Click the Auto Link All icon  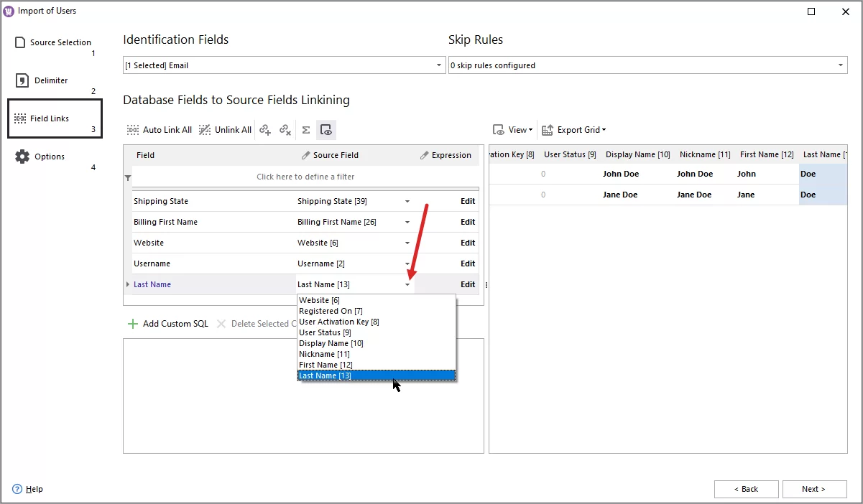click(133, 130)
